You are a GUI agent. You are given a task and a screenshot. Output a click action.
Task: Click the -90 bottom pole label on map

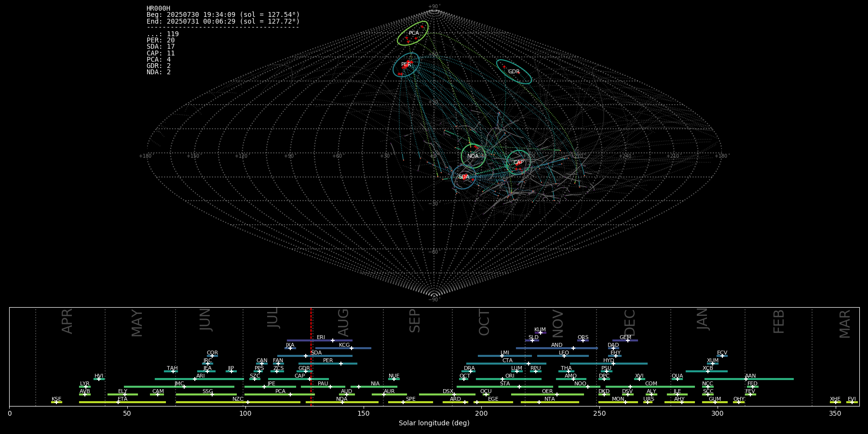[x=434, y=300]
